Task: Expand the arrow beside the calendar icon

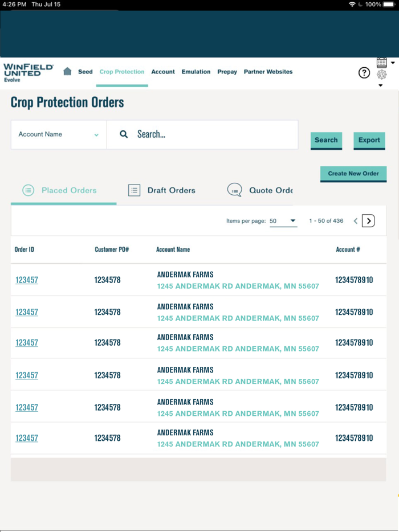Action: pyautogui.click(x=393, y=63)
